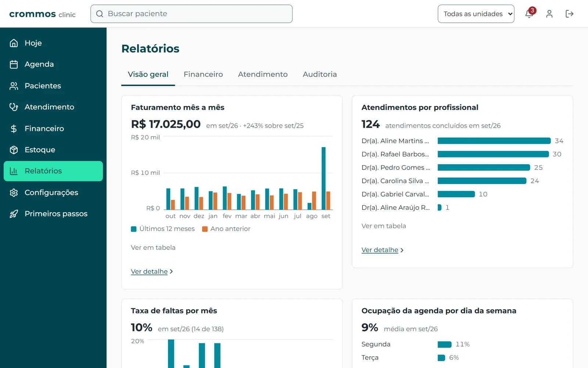
Task: Open notifications bell icon
Action: [x=529, y=14]
